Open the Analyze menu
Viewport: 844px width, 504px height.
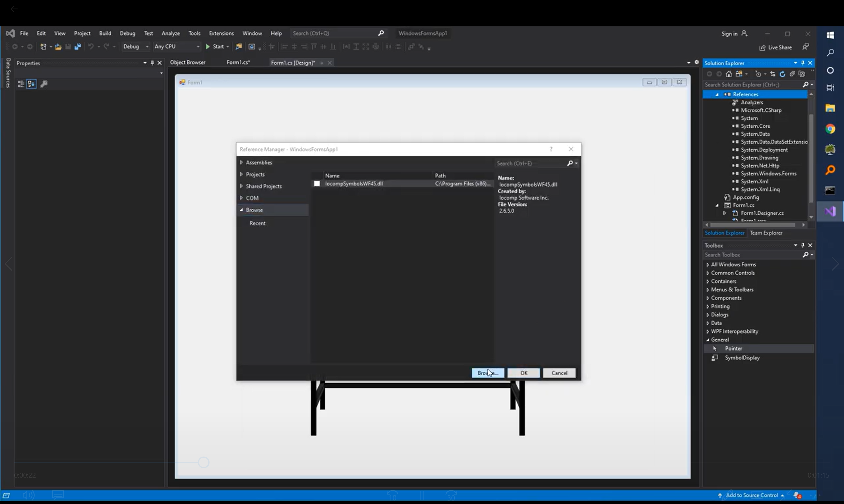coord(171,33)
